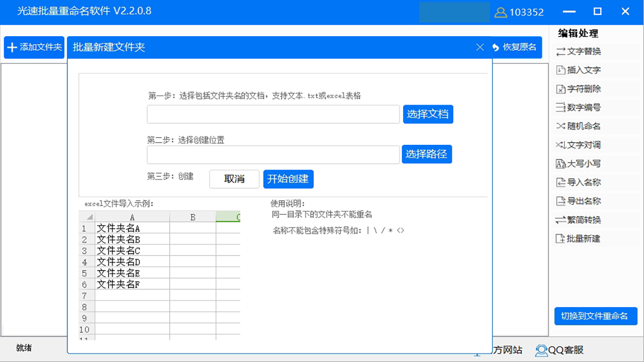Cancel with the 取消 button
The image size is (644, 362).
coord(234,179)
